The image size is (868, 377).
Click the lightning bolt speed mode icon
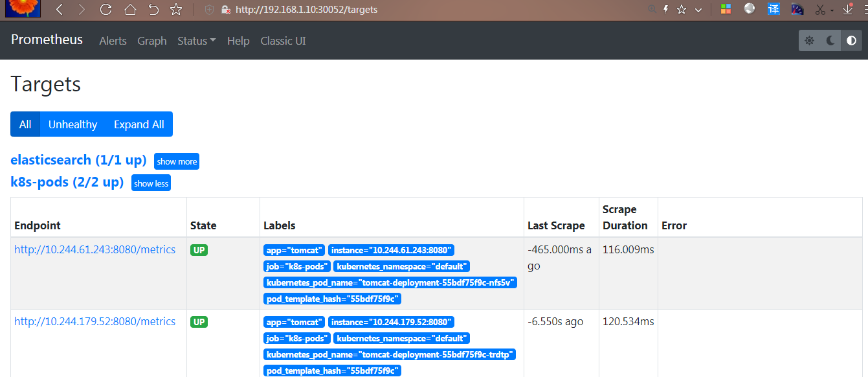pos(665,9)
